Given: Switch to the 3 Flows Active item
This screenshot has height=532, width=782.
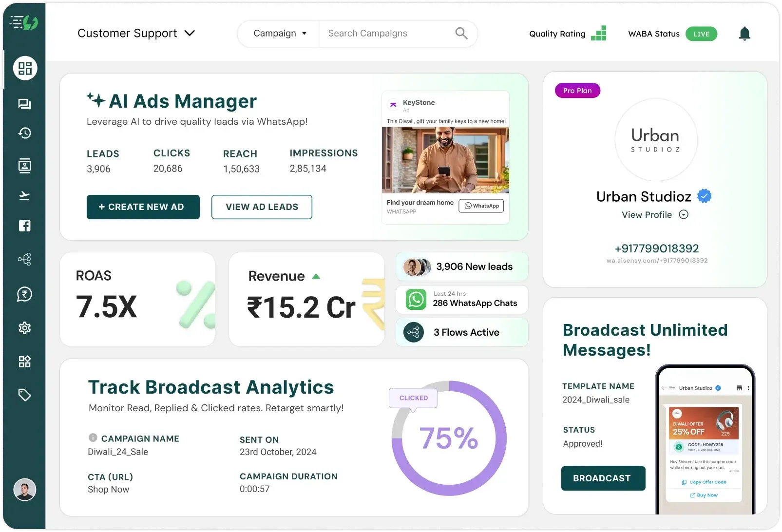Looking at the screenshot, I should pyautogui.click(x=461, y=332).
